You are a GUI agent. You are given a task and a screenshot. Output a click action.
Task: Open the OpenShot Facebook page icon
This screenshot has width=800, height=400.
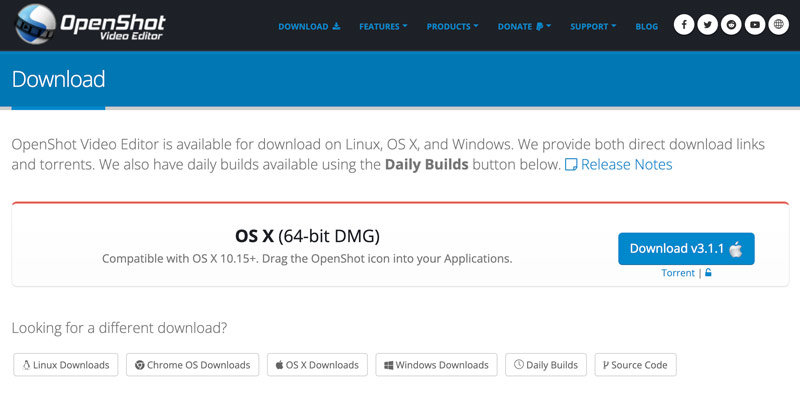point(684,26)
